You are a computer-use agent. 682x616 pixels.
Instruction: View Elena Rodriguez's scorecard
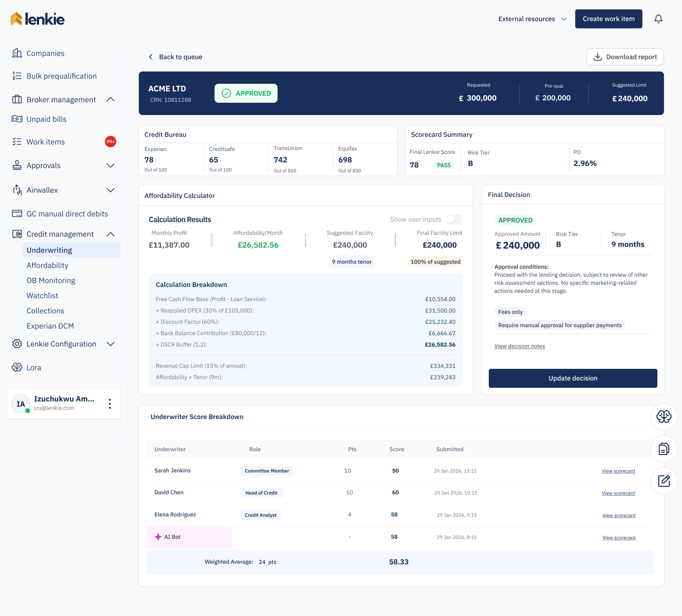(619, 516)
